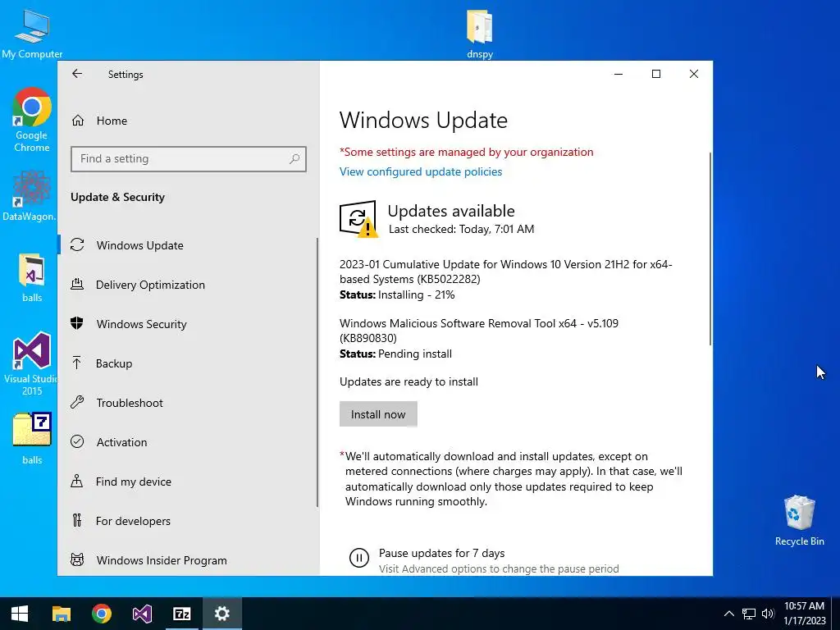
Task: Click Pause updates for 7 days
Action: [x=441, y=553]
